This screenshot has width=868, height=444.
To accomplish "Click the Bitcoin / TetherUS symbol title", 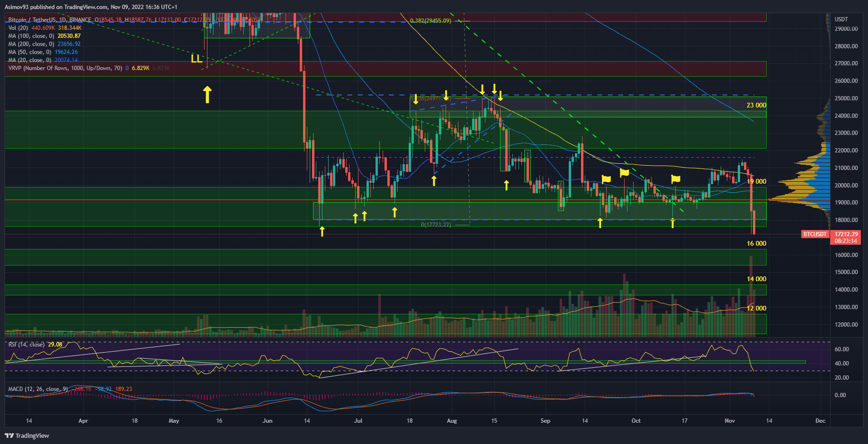I will pyautogui.click(x=32, y=20).
